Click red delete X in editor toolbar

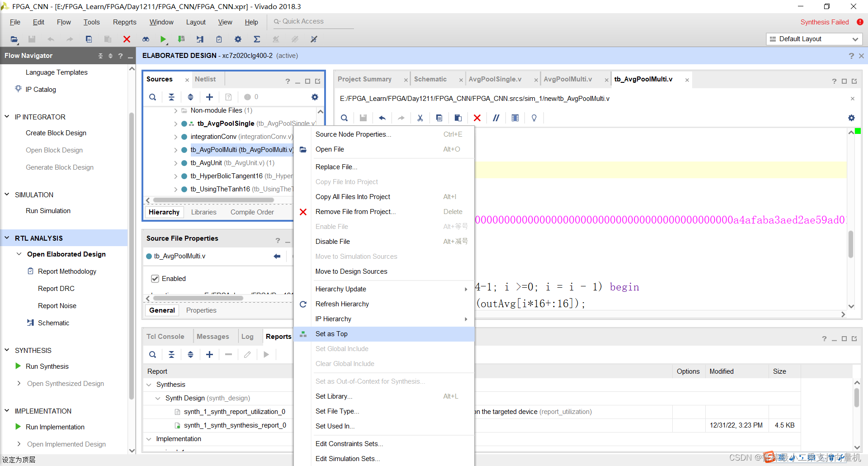coord(477,118)
